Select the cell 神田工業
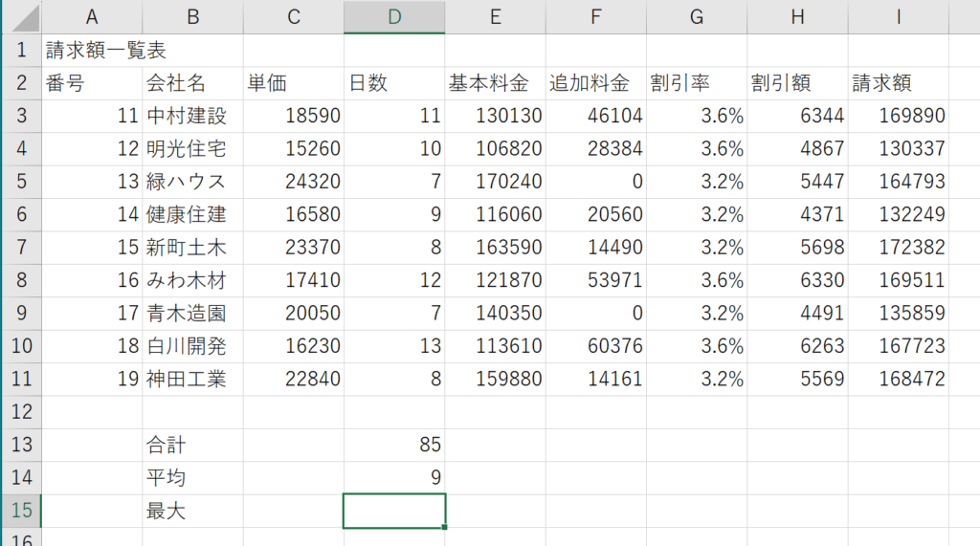The width and height of the screenshot is (980, 546). pyautogui.click(x=192, y=380)
